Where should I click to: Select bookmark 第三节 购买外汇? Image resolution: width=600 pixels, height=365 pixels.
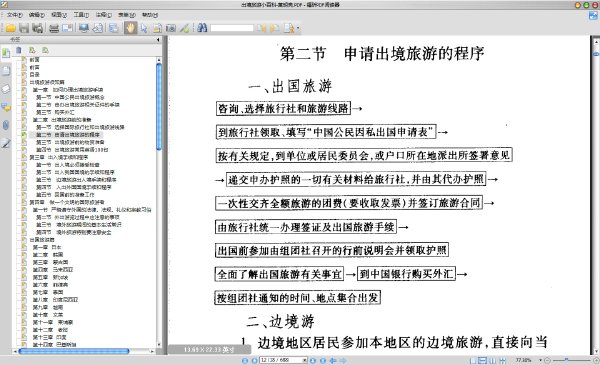pyautogui.click(x=55, y=112)
